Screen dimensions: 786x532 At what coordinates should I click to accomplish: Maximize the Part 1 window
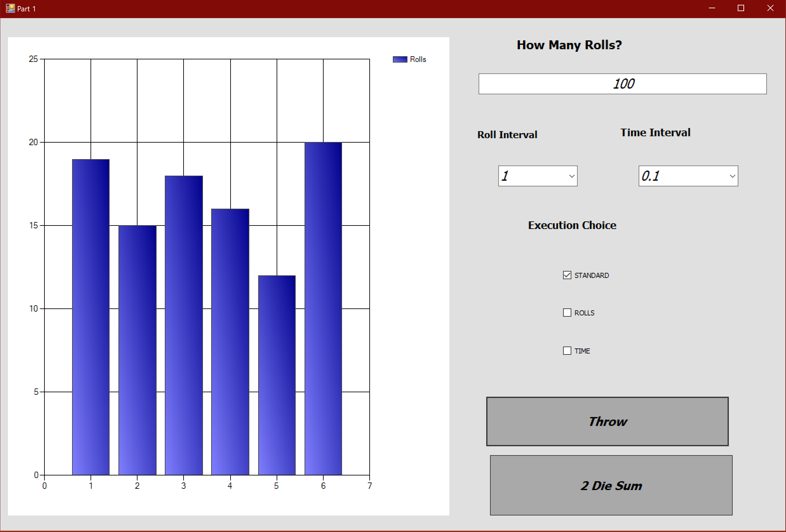tap(741, 8)
